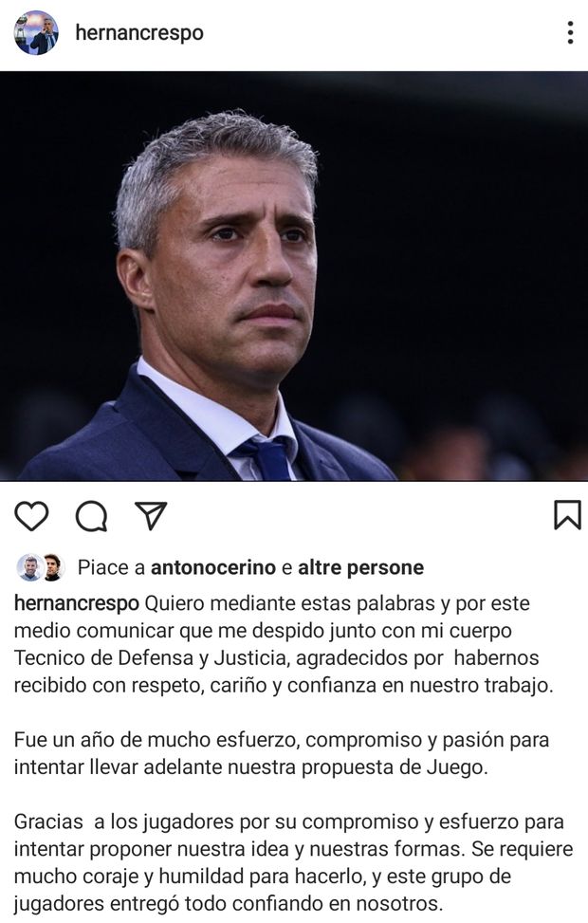Open antonocerino's profile from the likes line
The width and height of the screenshot is (588, 923).
pyautogui.click(x=213, y=567)
